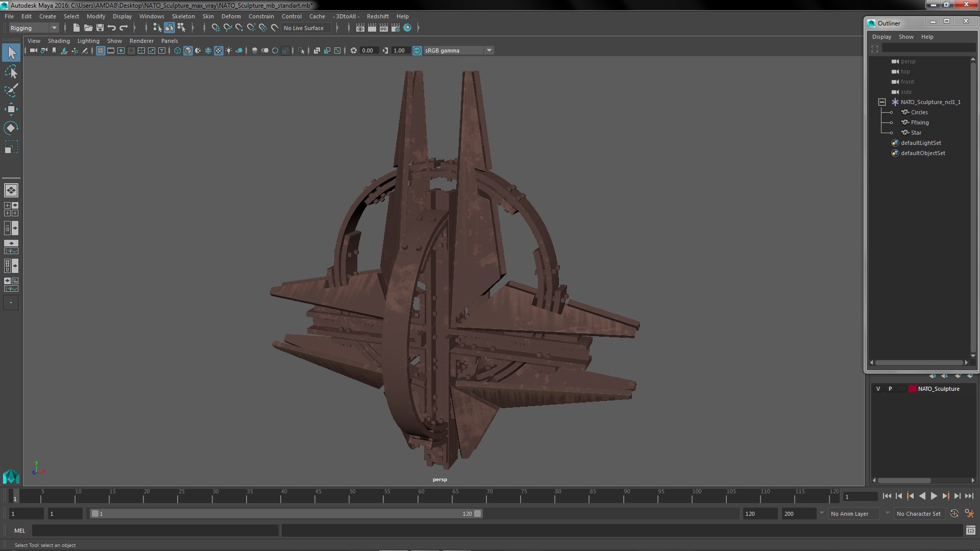Select defaultObjectSet in the Outliner
The height and width of the screenshot is (551, 980).
(923, 153)
